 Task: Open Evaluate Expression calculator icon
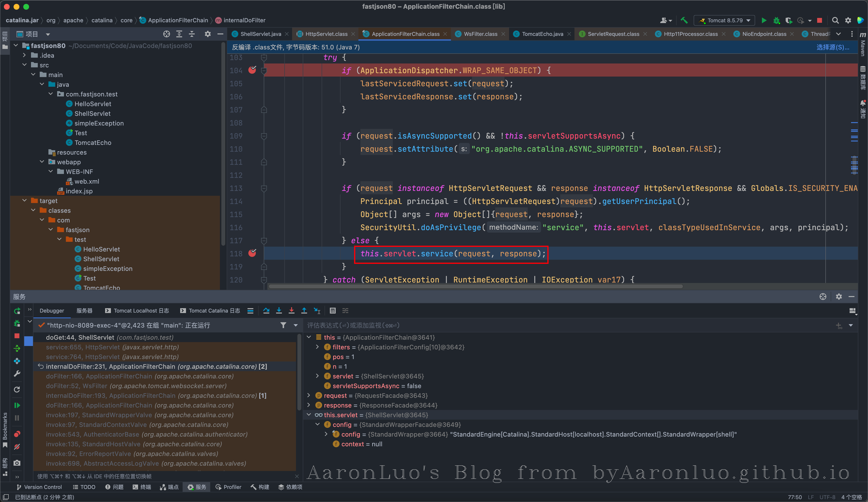point(333,311)
